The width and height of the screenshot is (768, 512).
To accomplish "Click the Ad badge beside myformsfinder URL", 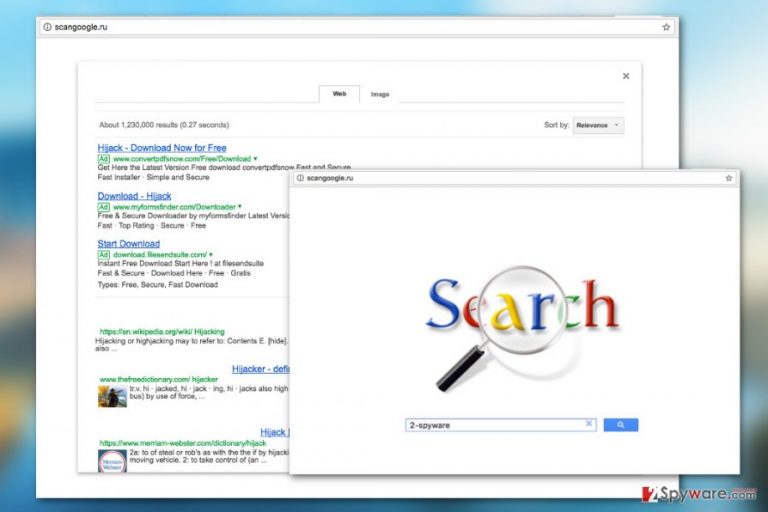I will [x=103, y=207].
